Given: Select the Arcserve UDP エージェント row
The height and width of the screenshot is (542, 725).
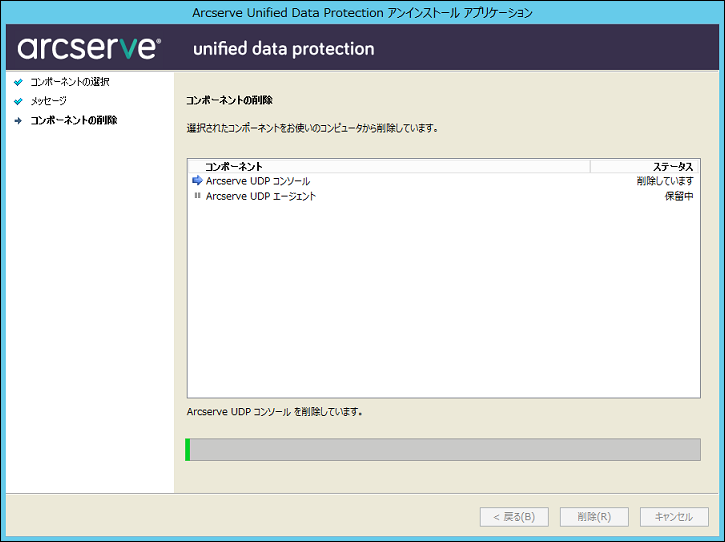Looking at the screenshot, I should (443, 196).
